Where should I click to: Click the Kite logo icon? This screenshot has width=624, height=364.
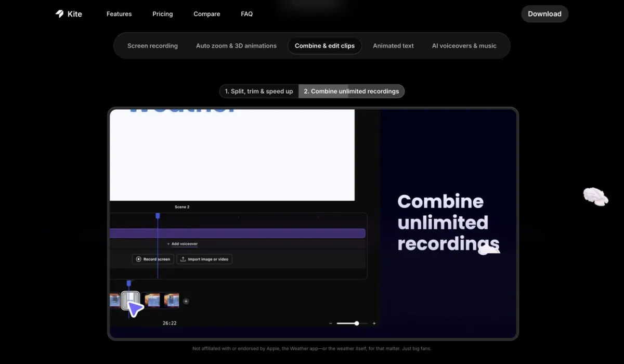(60, 14)
